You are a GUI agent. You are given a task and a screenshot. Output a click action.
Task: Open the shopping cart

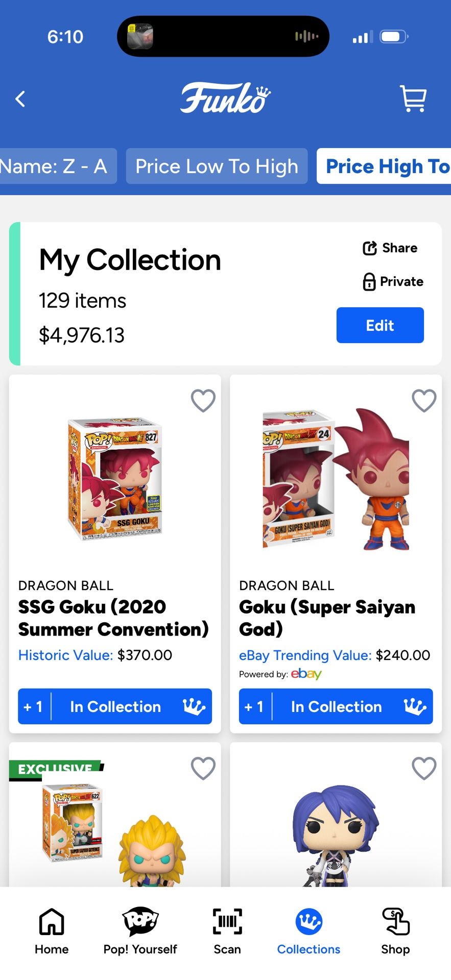click(x=413, y=99)
